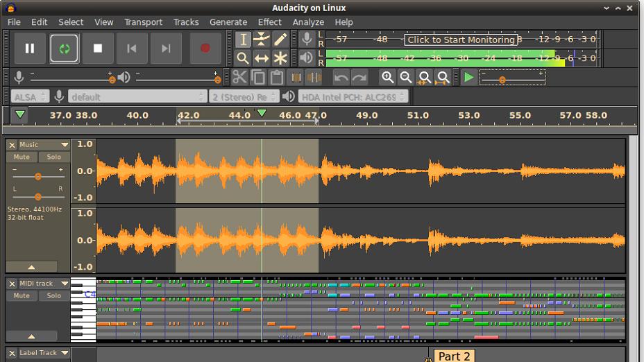Mute the MIDI track
The image size is (644, 362).
coord(22,296)
